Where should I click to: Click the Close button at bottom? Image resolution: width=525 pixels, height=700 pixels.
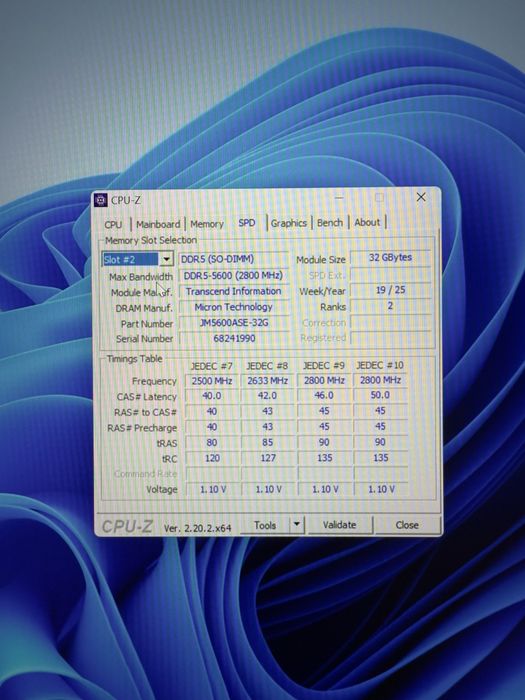click(407, 525)
